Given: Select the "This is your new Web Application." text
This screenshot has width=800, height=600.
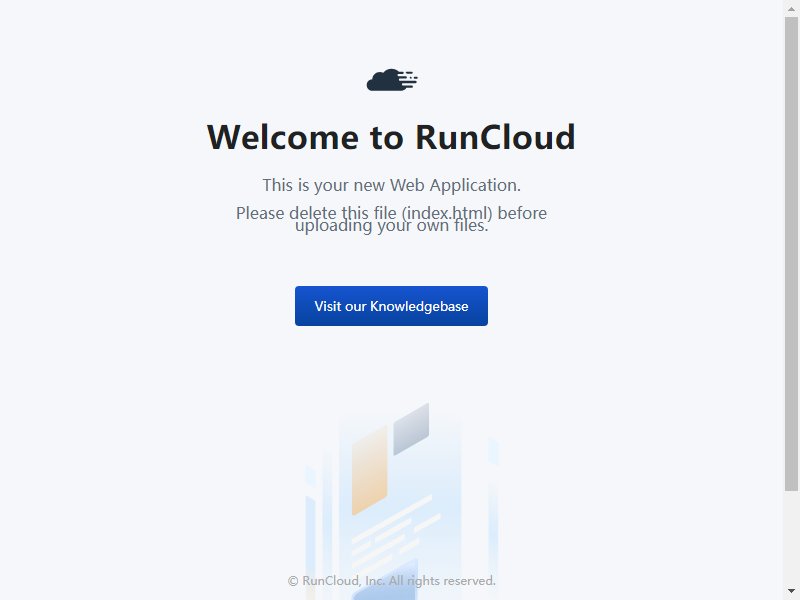Looking at the screenshot, I should pos(391,185).
